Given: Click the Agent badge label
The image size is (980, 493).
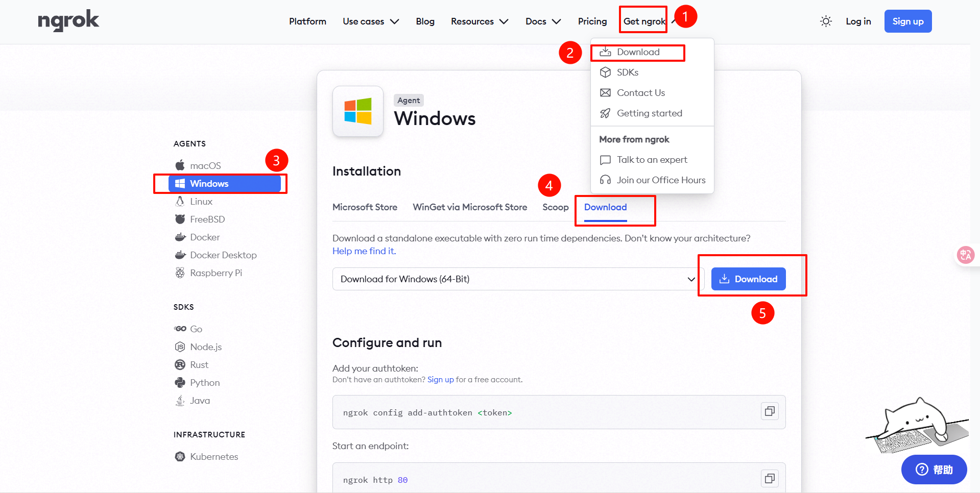Looking at the screenshot, I should pyautogui.click(x=409, y=101).
